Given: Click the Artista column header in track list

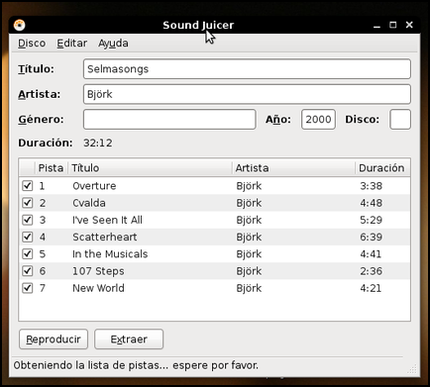Looking at the screenshot, I should (294, 168).
